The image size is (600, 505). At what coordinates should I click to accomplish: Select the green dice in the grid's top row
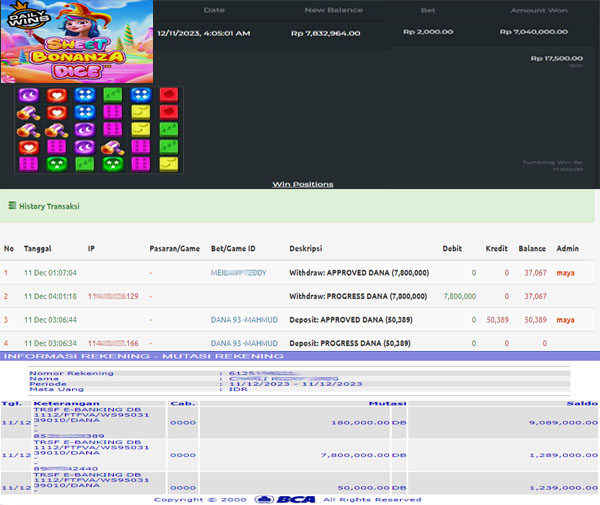point(112,94)
